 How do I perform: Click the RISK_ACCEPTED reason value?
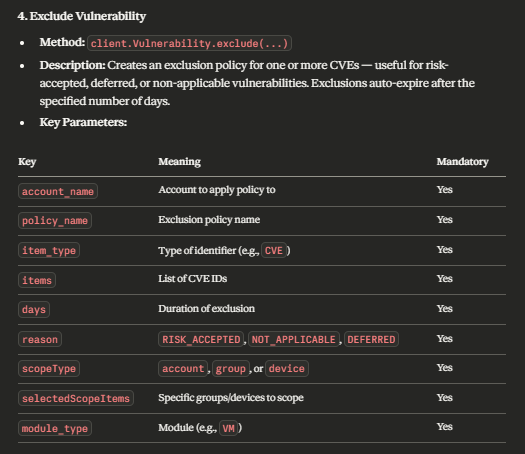pos(201,339)
